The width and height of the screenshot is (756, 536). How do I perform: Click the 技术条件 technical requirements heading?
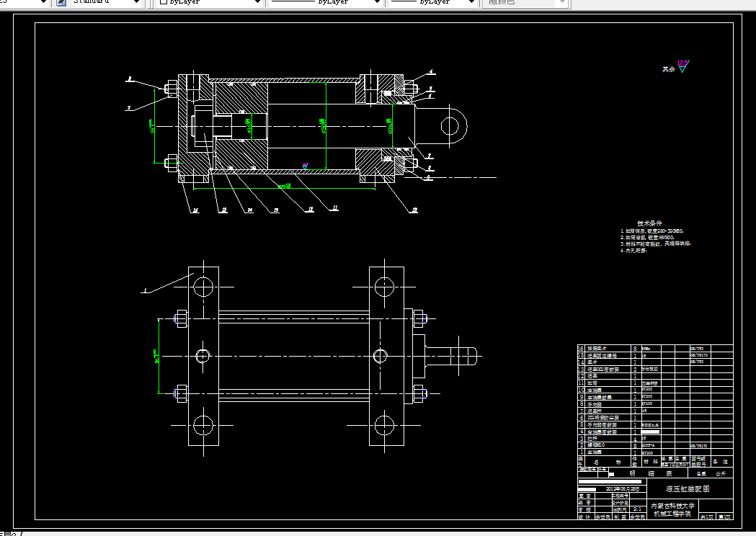click(x=649, y=223)
